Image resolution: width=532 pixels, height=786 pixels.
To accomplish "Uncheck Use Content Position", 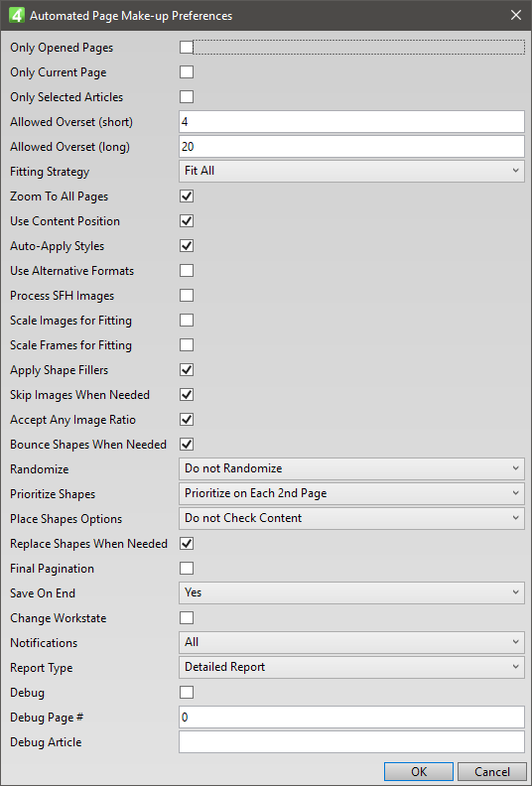I will [x=187, y=221].
